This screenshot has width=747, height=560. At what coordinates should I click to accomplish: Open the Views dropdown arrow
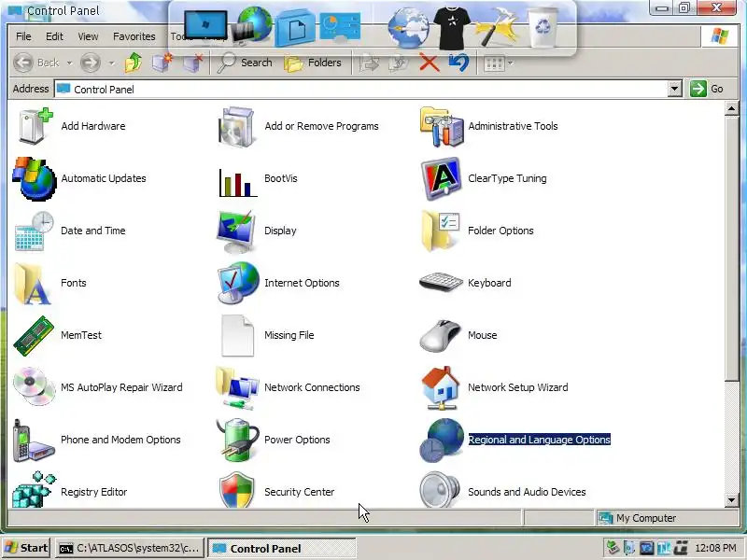click(x=511, y=63)
